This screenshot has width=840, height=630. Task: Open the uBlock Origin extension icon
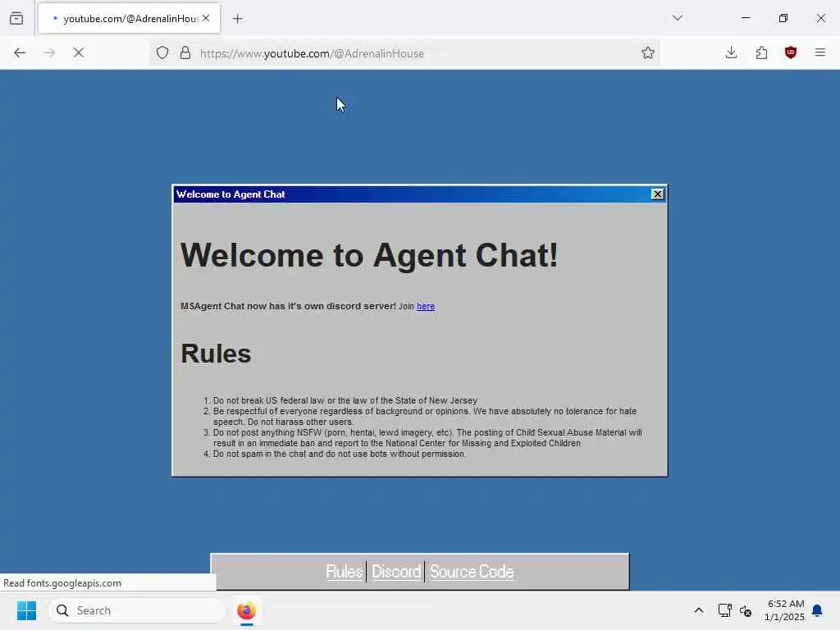click(791, 52)
